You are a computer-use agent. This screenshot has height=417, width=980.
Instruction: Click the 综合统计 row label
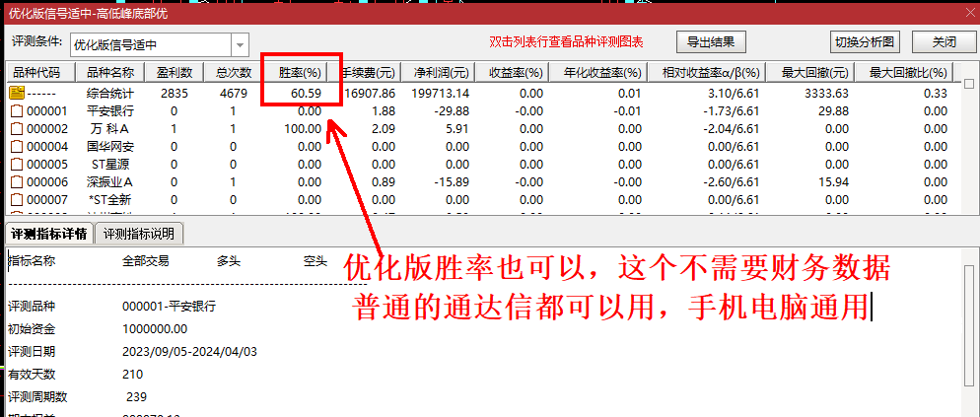(x=110, y=94)
